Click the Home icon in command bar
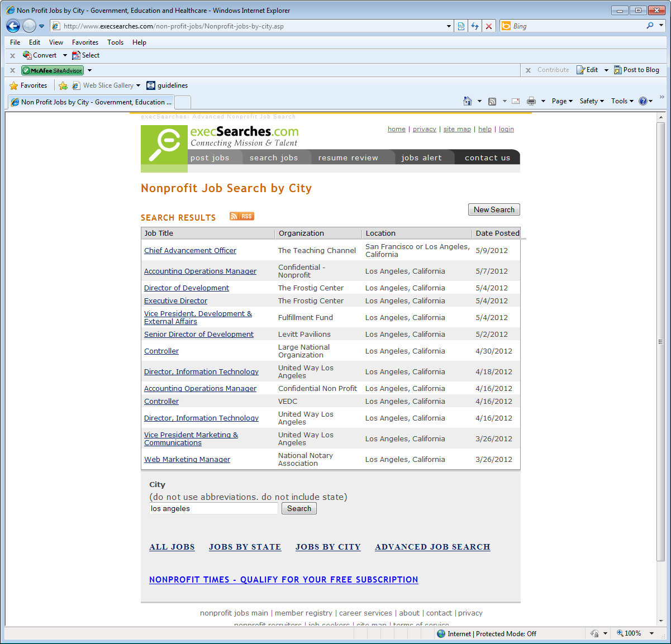 click(468, 101)
